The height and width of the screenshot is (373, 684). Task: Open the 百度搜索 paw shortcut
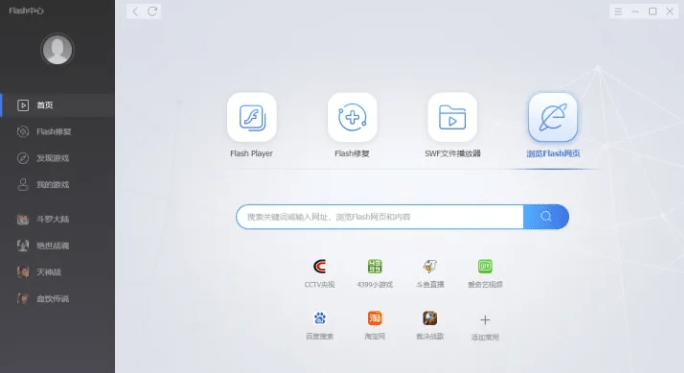(x=319, y=325)
